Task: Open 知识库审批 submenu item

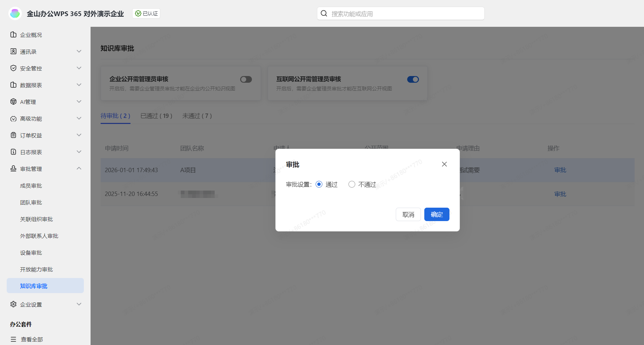Action: point(45,286)
